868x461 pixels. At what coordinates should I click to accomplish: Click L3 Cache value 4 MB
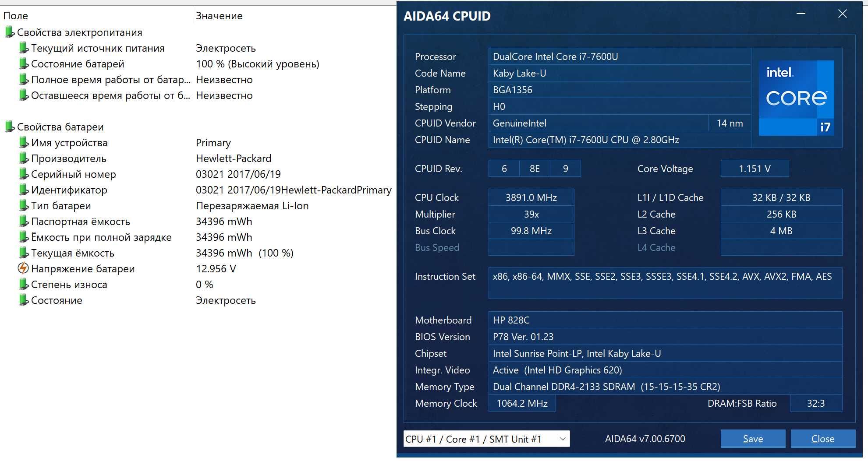click(x=781, y=231)
